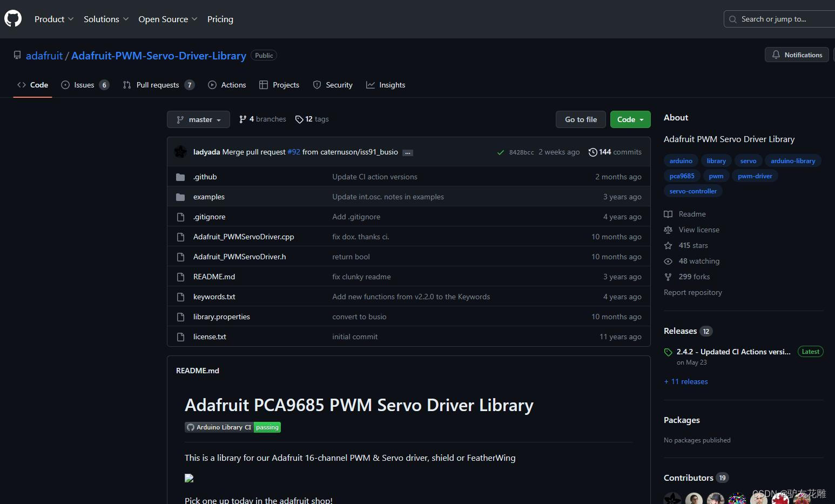Open pull request #92 link
The height and width of the screenshot is (504, 835).
pos(294,152)
